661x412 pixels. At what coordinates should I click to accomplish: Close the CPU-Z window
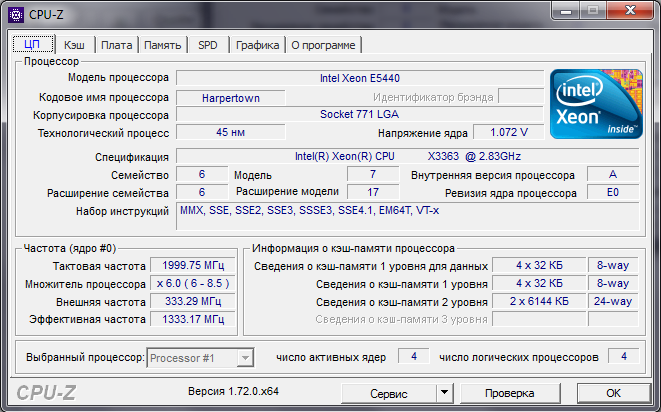click(x=630, y=11)
